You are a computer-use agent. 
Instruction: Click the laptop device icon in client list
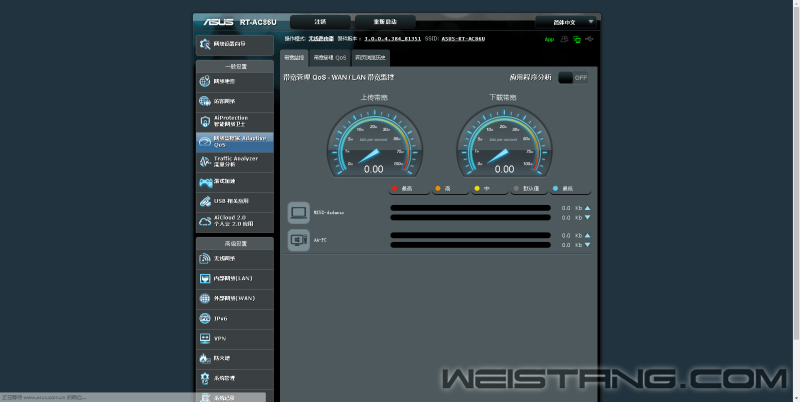298,213
